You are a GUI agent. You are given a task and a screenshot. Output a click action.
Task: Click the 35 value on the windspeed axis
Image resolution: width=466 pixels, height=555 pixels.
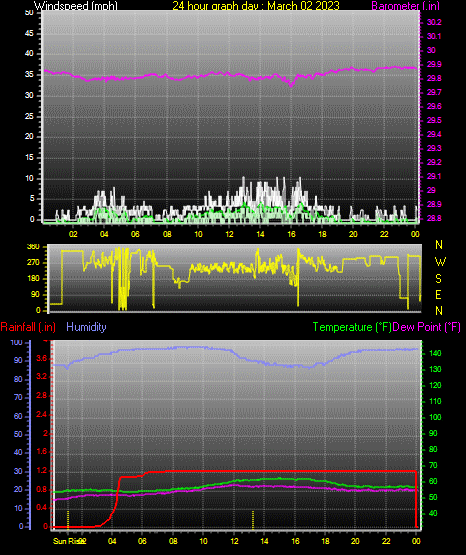tap(29, 75)
